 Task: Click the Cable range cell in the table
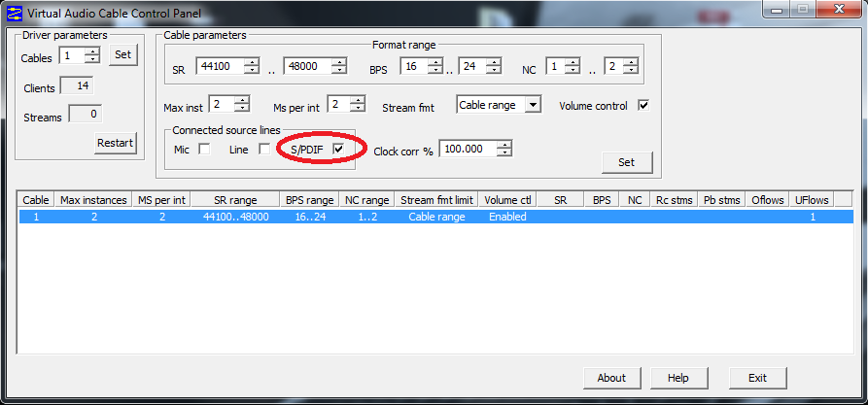coord(437,217)
